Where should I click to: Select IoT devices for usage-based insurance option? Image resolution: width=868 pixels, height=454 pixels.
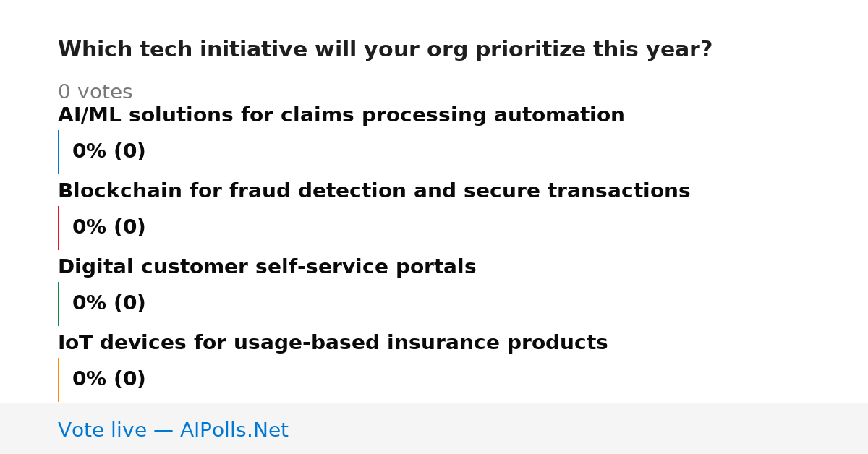[x=333, y=343]
